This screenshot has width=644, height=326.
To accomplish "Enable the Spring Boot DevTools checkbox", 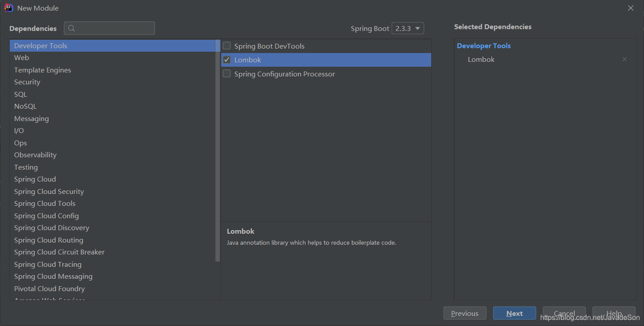I will [x=227, y=45].
